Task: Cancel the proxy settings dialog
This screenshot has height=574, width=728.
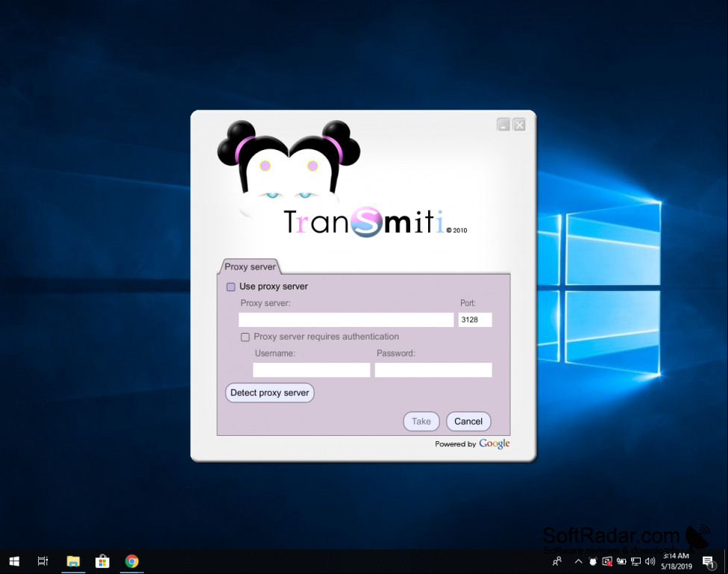Action: pos(468,422)
